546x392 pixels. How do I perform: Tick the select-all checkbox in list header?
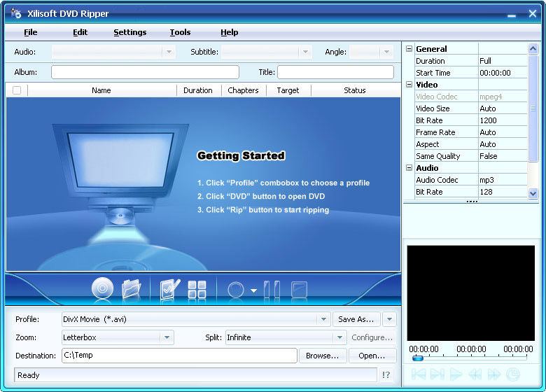click(x=17, y=90)
